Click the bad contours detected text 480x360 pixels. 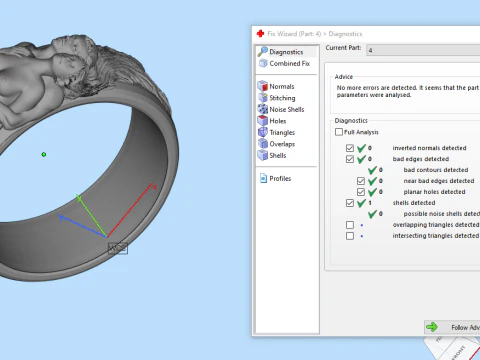point(436,170)
